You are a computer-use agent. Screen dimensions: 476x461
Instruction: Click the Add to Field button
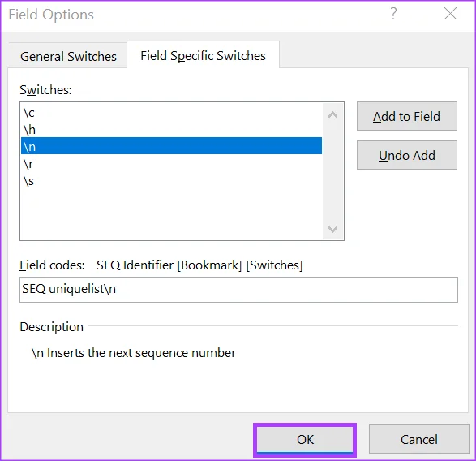pos(407,116)
